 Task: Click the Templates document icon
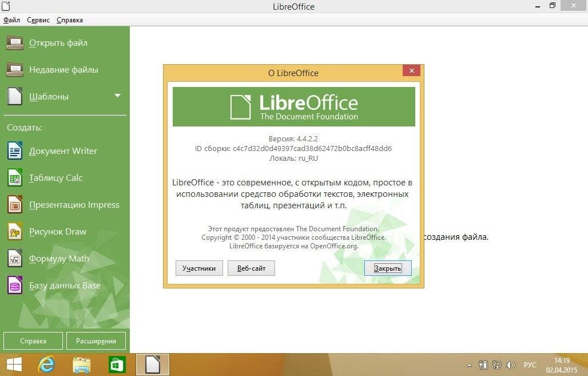[x=15, y=96]
